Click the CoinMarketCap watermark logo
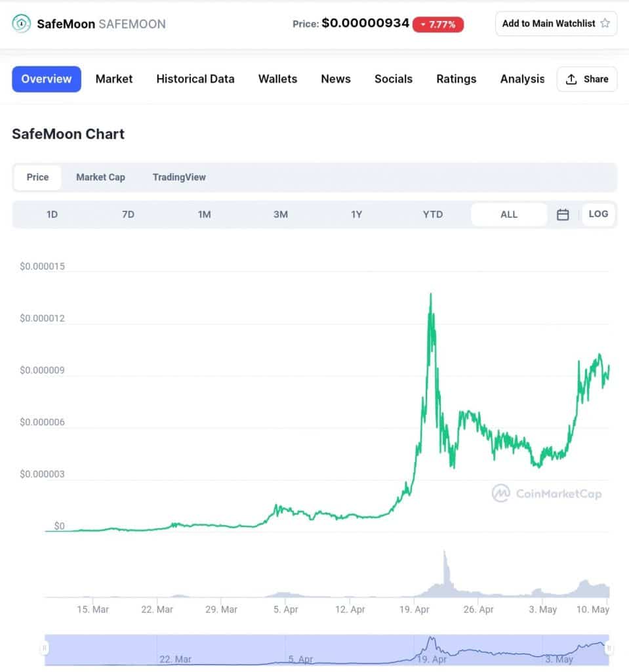Image resolution: width=629 pixels, height=672 pixels. (500, 493)
